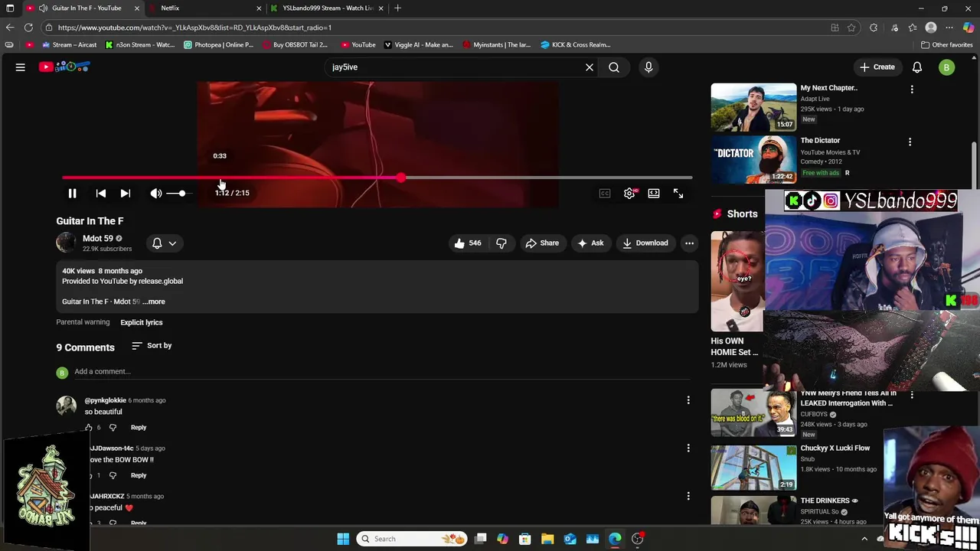
Task: Mute the video with the speaker icon
Action: [x=156, y=194]
